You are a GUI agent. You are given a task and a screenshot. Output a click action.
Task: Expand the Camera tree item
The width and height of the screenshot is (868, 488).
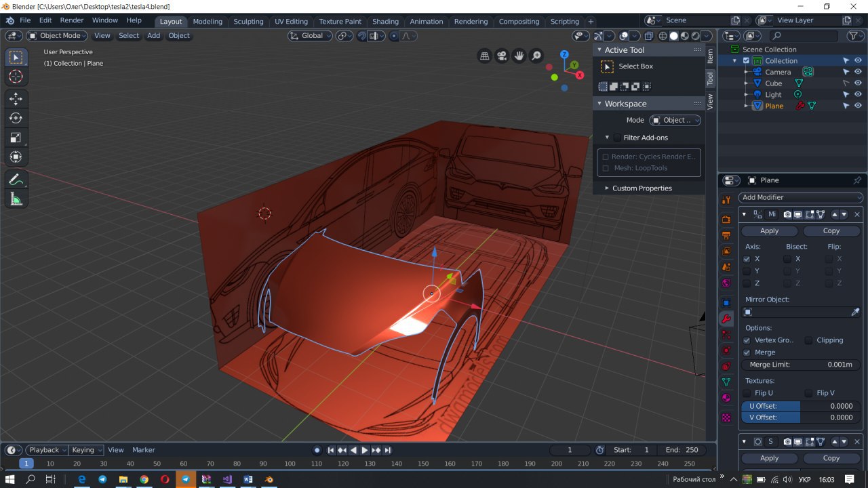click(x=746, y=72)
